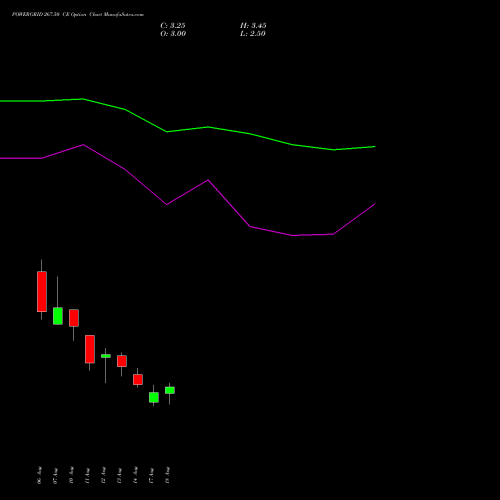Screen dimensions: 500x500
Task: Click the purple indicator line
Action: (208, 180)
